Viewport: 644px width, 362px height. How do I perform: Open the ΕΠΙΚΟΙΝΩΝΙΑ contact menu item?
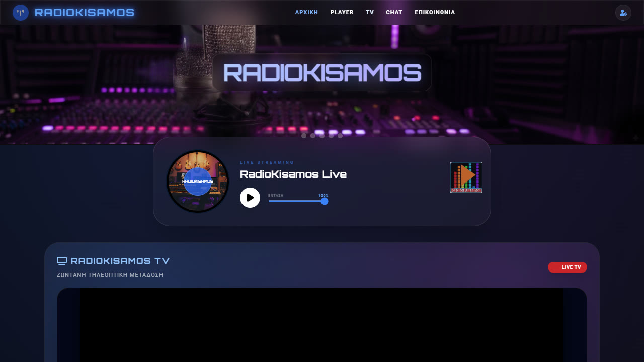tap(435, 12)
